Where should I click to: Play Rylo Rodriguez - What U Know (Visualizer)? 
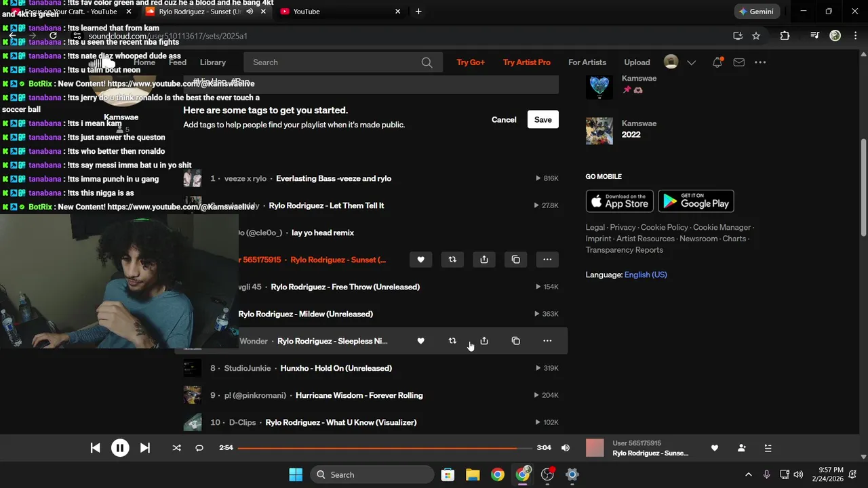coord(341,423)
